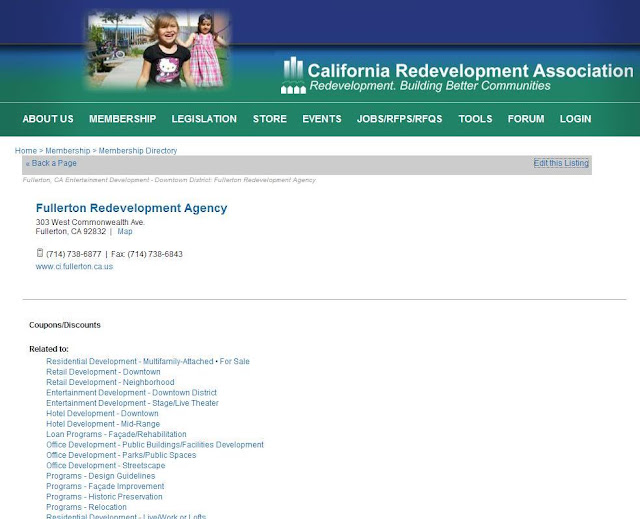
Task: Open the Fullerton Redevelopment Agency title
Action: click(x=131, y=208)
